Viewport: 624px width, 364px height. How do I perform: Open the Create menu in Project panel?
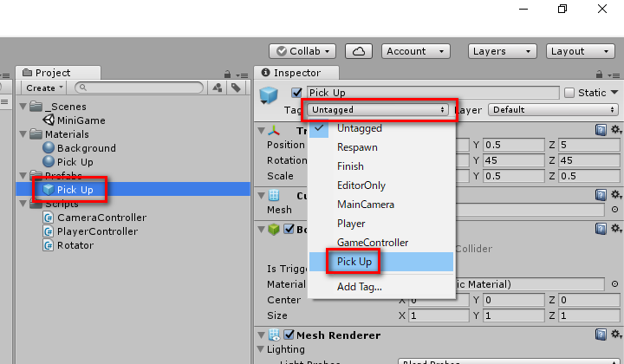(x=44, y=88)
